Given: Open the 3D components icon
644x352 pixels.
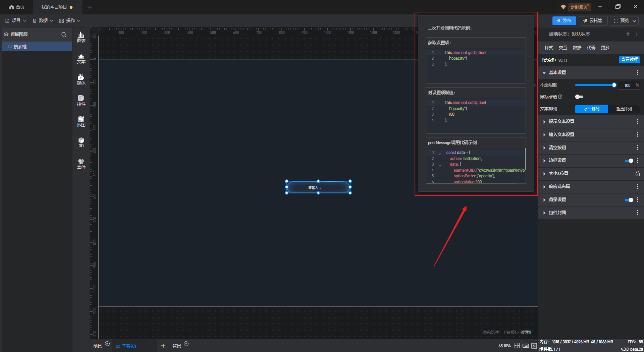Looking at the screenshot, I should [x=81, y=142].
